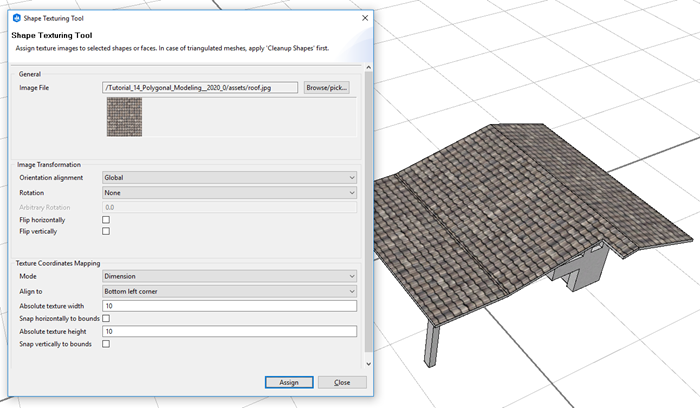
Task: Open the Mode dropdown set to Dimension
Action: tap(229, 276)
